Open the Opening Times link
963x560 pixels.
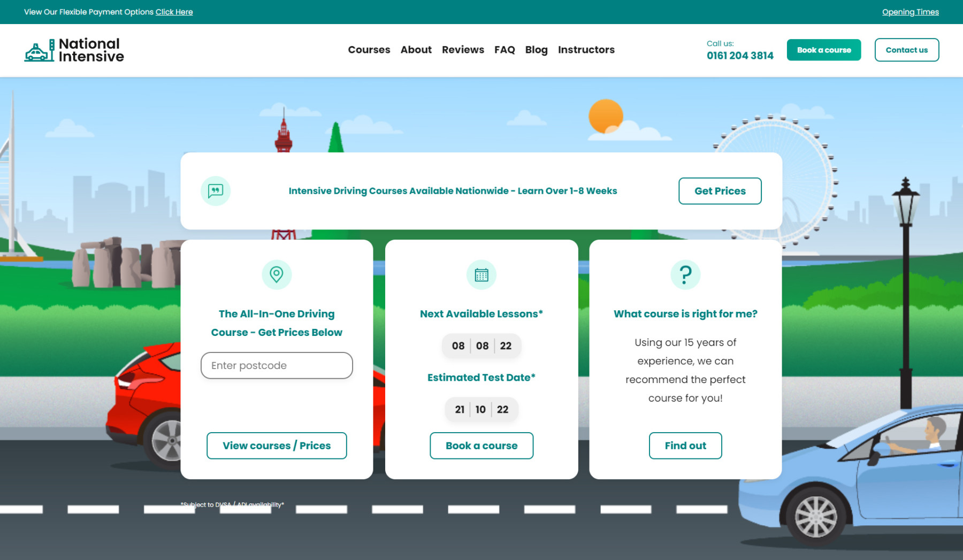[x=910, y=12]
